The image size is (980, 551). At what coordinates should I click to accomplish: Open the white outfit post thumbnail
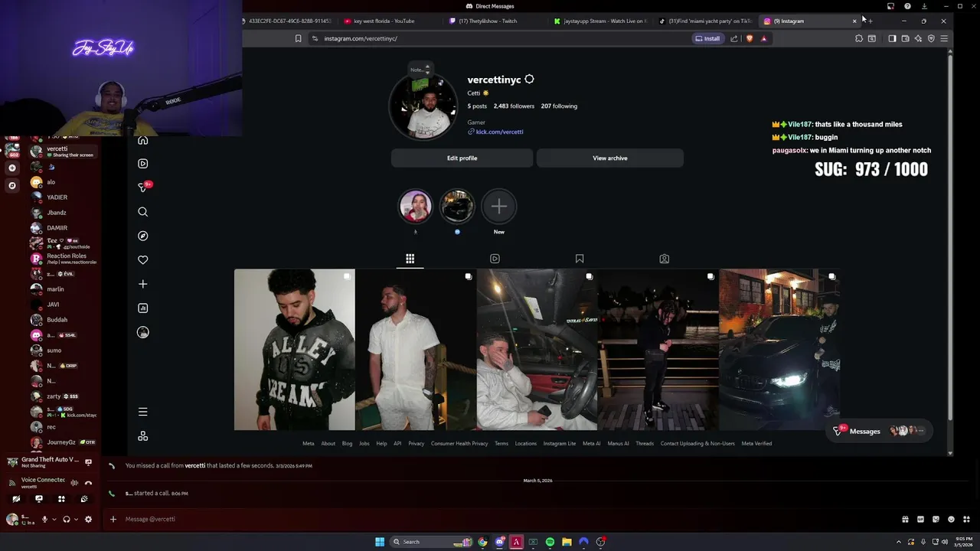[x=416, y=350]
